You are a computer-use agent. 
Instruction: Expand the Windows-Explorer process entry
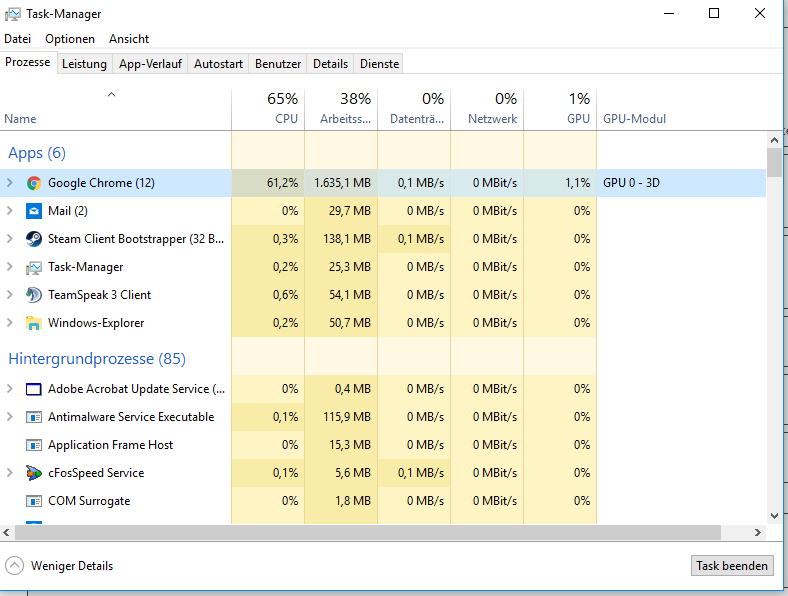pos(10,323)
